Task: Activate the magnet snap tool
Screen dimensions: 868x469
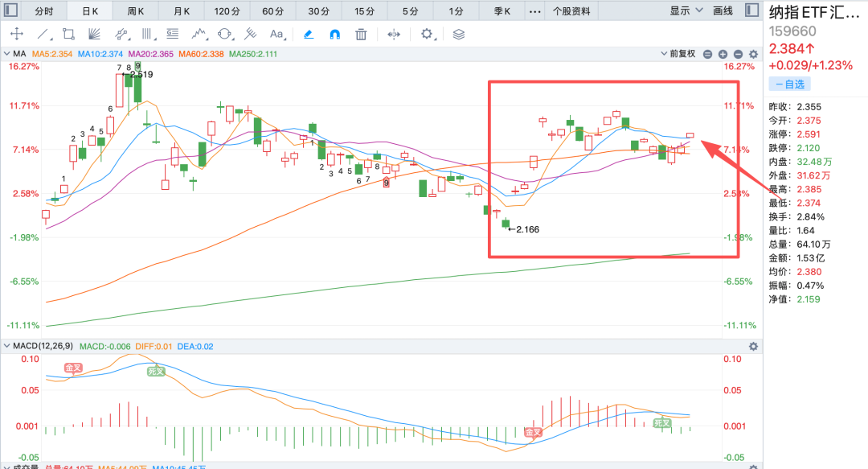Action: (335, 35)
